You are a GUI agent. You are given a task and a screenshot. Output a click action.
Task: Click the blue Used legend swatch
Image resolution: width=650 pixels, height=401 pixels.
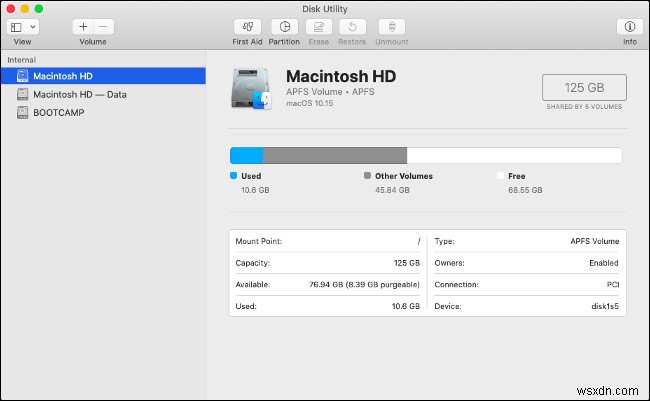pos(233,175)
